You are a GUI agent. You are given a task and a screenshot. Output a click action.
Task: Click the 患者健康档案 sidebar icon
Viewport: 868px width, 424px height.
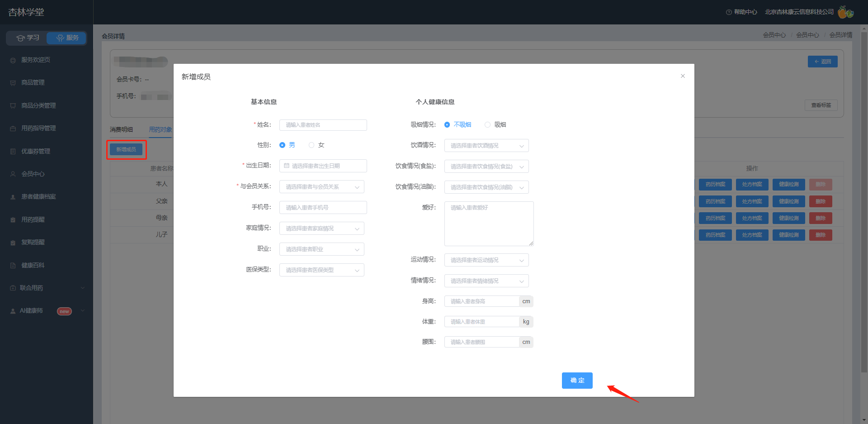click(13, 197)
